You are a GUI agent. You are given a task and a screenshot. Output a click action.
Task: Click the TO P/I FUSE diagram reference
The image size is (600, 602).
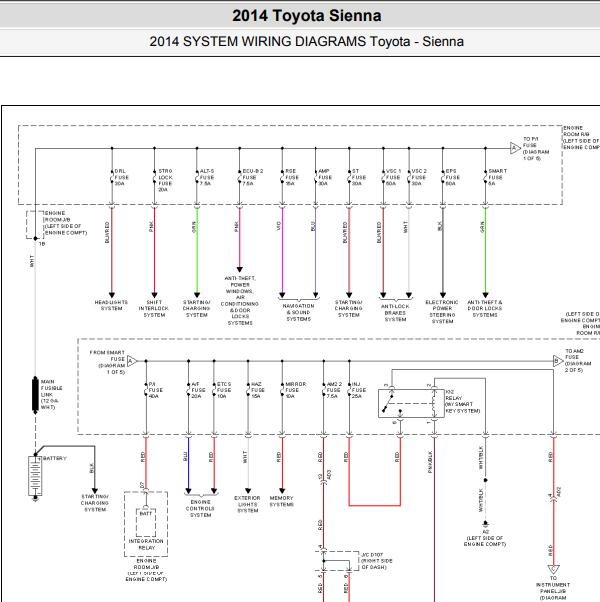[536, 148]
